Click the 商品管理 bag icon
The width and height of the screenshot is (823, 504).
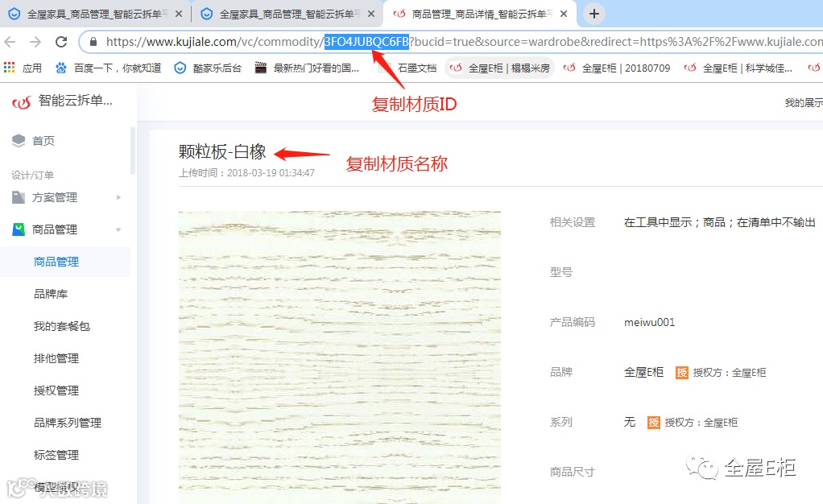[19, 229]
